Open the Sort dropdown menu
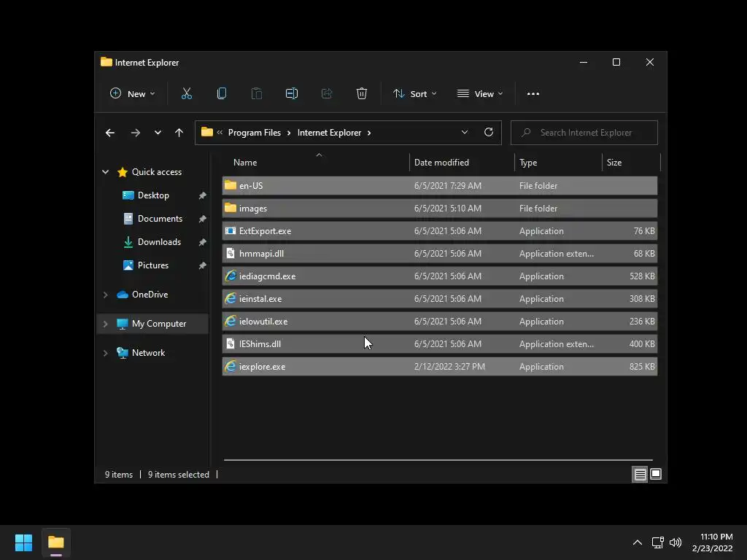The height and width of the screenshot is (560, 747). tap(414, 94)
